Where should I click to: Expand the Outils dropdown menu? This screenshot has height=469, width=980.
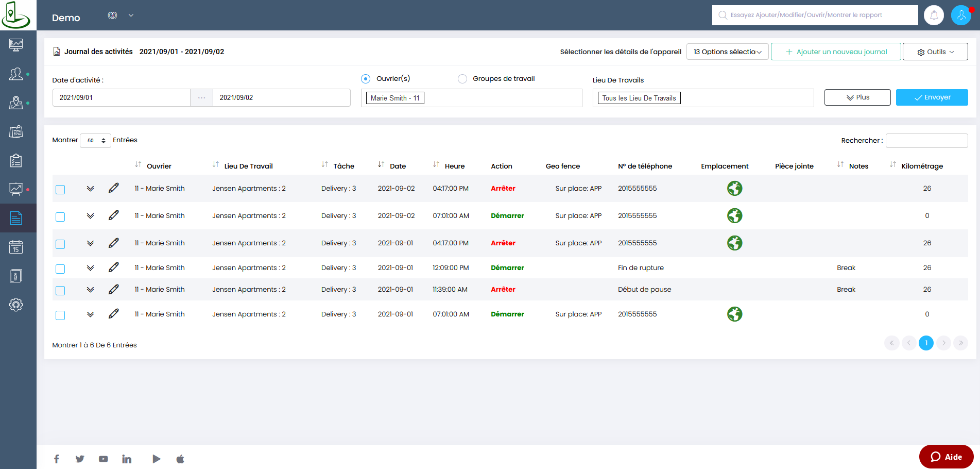click(935, 52)
